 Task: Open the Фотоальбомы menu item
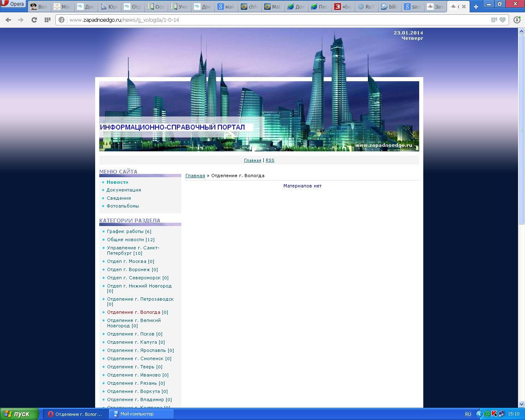click(x=123, y=206)
